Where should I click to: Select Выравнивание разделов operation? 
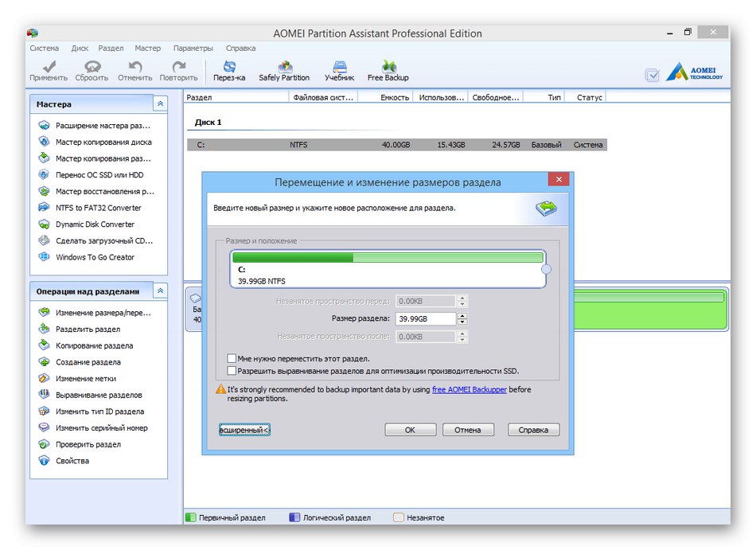tap(91, 395)
